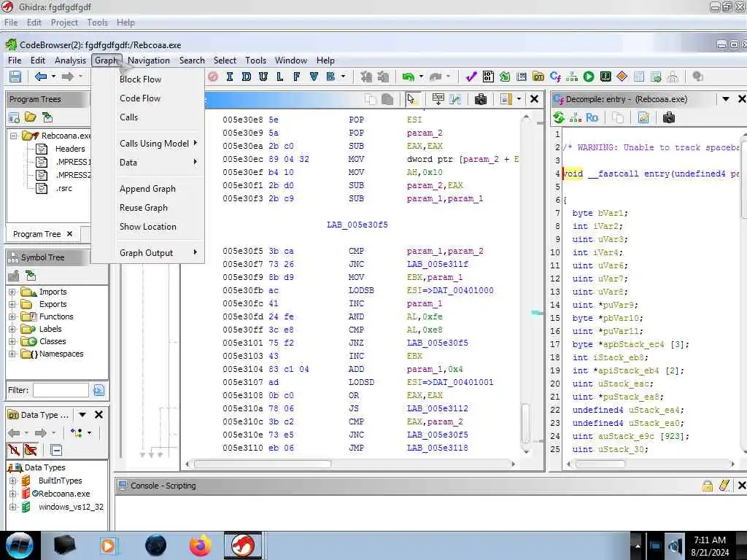Image resolution: width=747 pixels, height=560 pixels.
Task: Open the Analysis menu
Action: pyautogui.click(x=70, y=61)
